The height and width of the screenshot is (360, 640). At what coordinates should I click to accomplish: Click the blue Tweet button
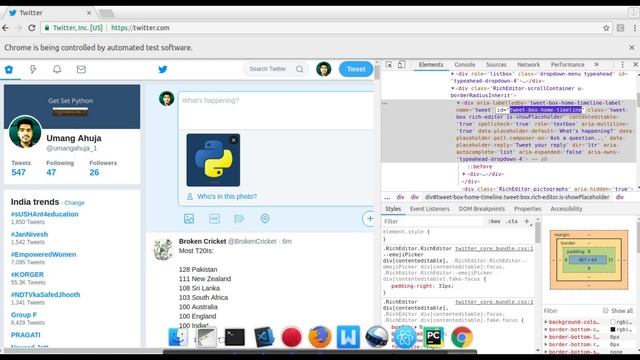(356, 69)
